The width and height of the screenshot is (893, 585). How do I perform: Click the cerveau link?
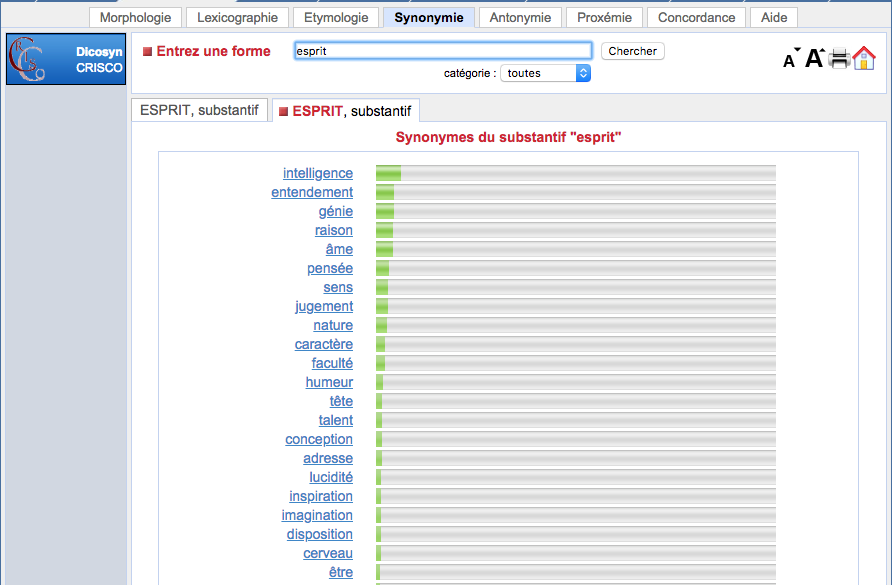[328, 553]
